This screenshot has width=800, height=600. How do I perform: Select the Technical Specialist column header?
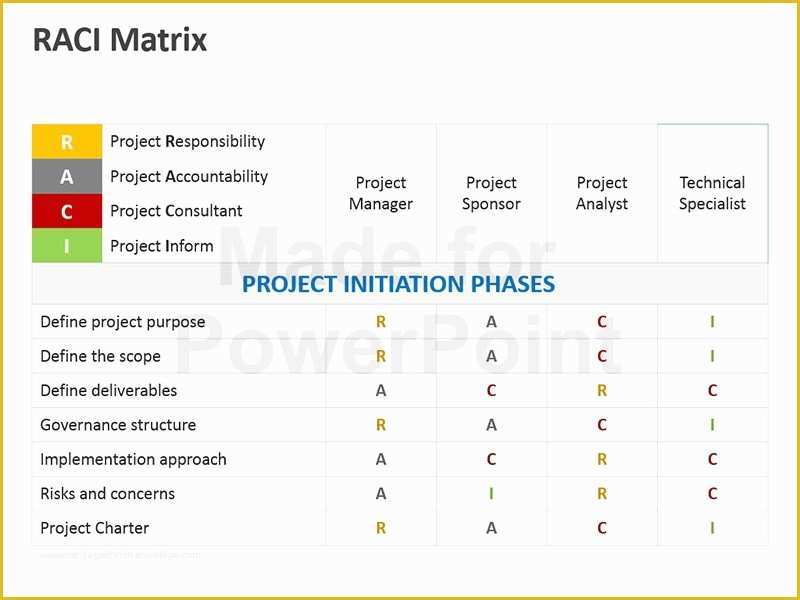712,193
